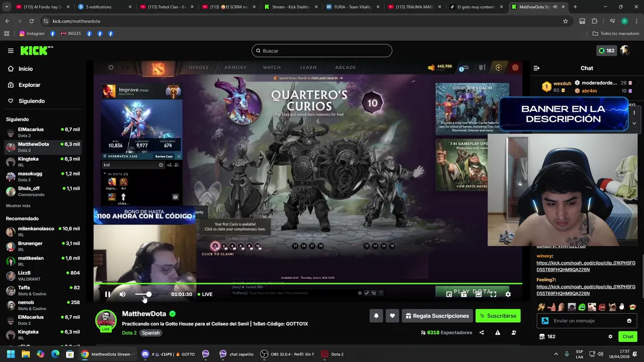
Task: Open mattkeelan recommended channel
Action: point(43,261)
